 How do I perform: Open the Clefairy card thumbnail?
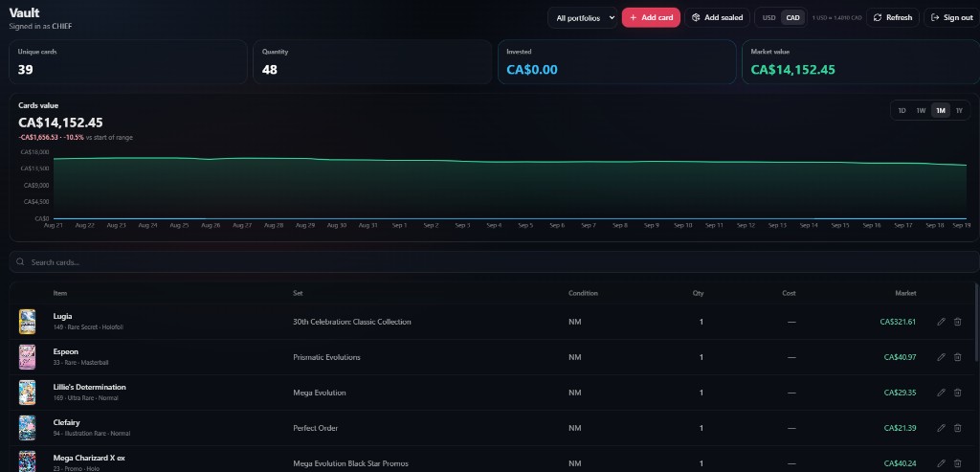pyautogui.click(x=27, y=428)
